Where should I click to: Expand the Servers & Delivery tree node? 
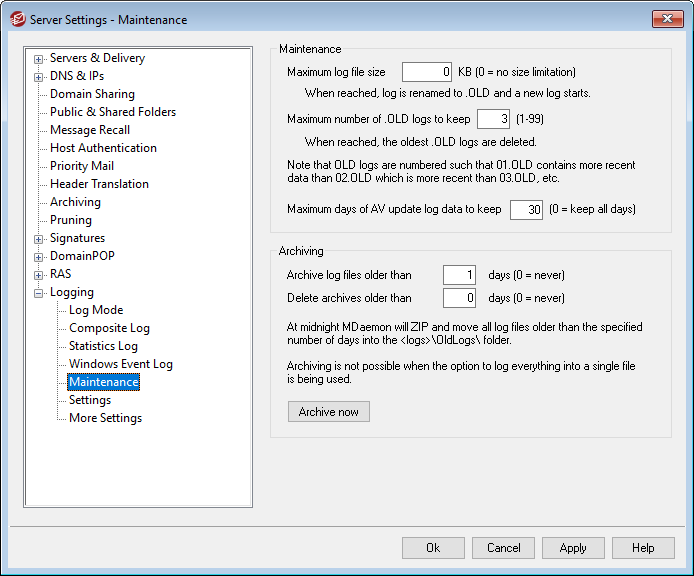(39, 58)
